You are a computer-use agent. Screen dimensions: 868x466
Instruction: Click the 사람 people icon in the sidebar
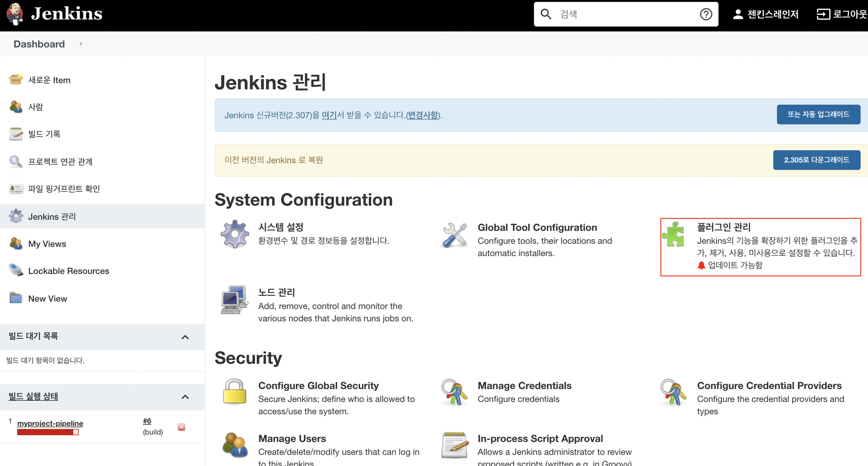(16, 106)
